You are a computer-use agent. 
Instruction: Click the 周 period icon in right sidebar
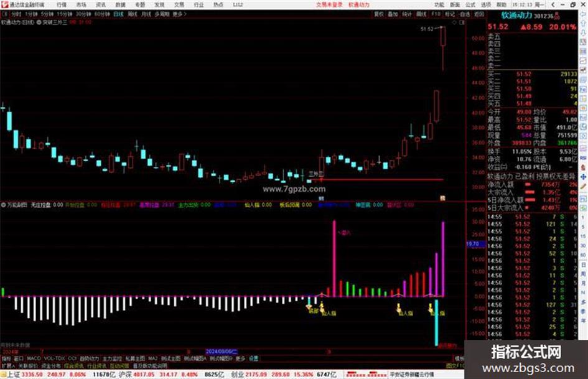point(584,274)
